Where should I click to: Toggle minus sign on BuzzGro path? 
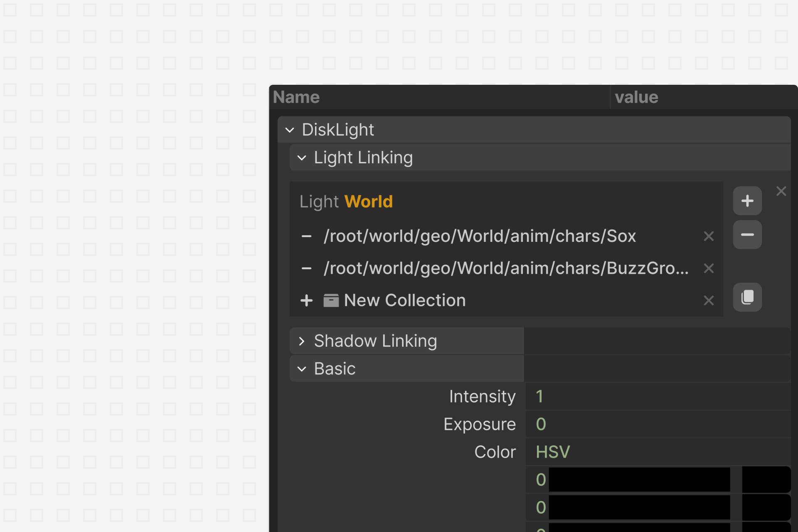pyautogui.click(x=306, y=268)
